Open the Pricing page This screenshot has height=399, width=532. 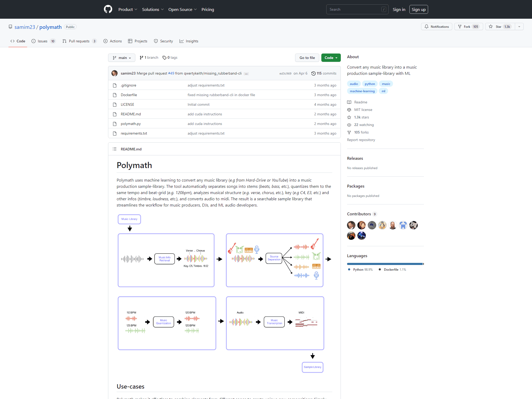[208, 9]
